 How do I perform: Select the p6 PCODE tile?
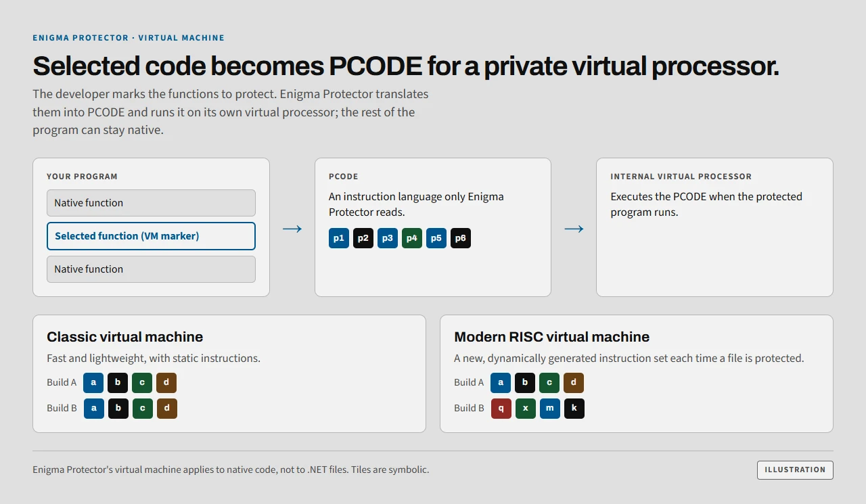(461, 238)
